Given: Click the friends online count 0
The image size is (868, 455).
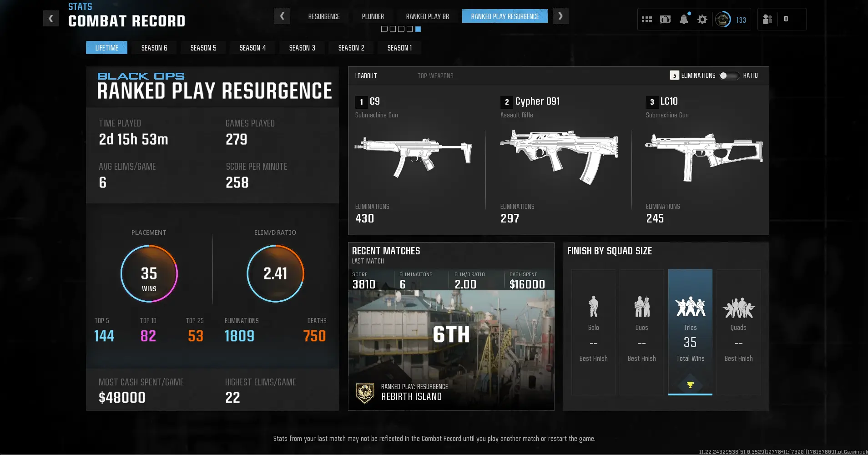Looking at the screenshot, I should coord(786,19).
